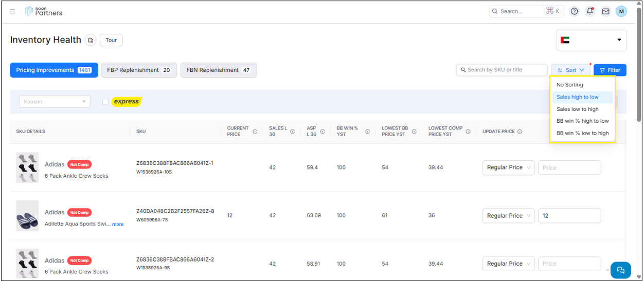
Task: Open Regular Price dropdown for Adilette row
Action: click(508, 216)
